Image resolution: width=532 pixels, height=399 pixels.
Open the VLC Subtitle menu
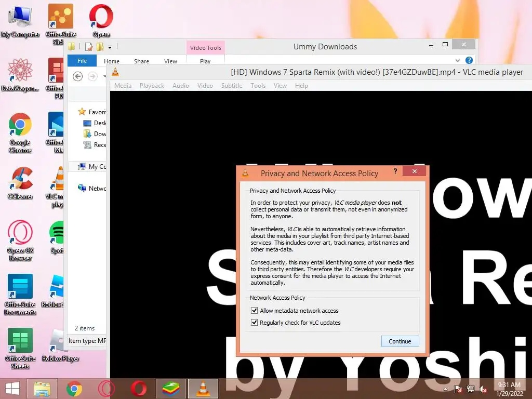232,86
